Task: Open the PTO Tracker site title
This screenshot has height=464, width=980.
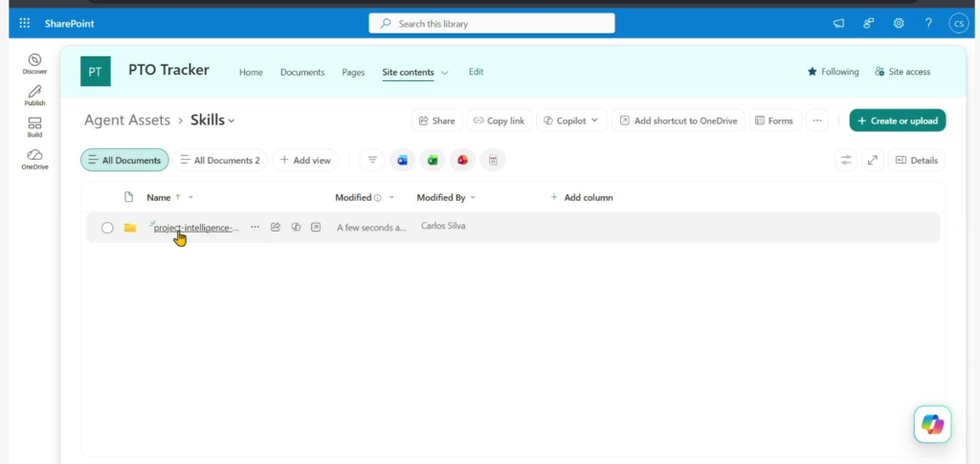Action: point(168,70)
